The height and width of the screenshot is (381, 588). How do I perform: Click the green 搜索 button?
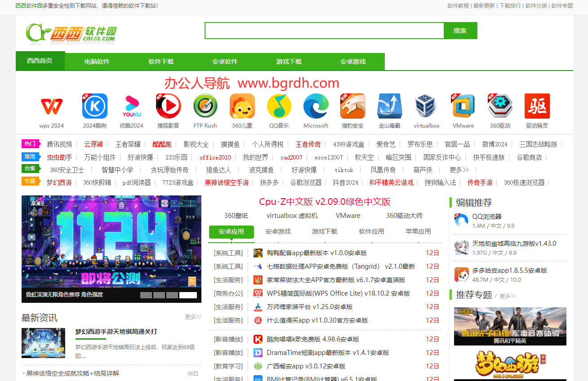pos(460,31)
